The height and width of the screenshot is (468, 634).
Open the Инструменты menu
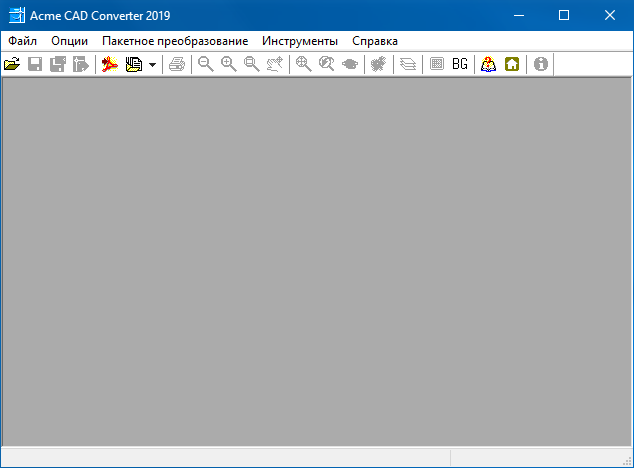[x=300, y=41]
